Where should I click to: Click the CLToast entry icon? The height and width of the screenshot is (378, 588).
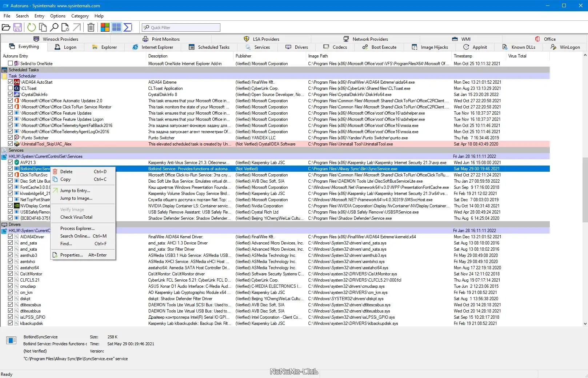(17, 88)
